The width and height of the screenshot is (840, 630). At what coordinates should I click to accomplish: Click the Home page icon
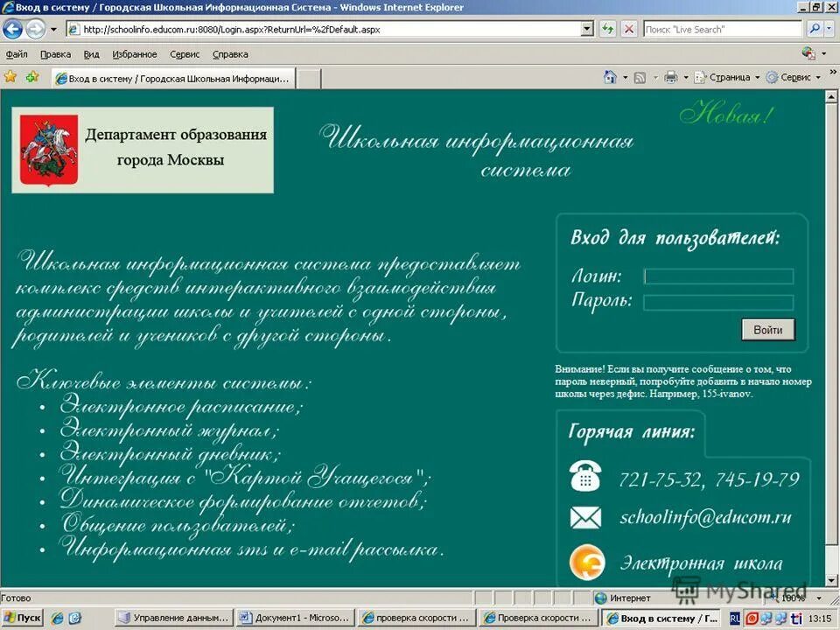(610, 77)
